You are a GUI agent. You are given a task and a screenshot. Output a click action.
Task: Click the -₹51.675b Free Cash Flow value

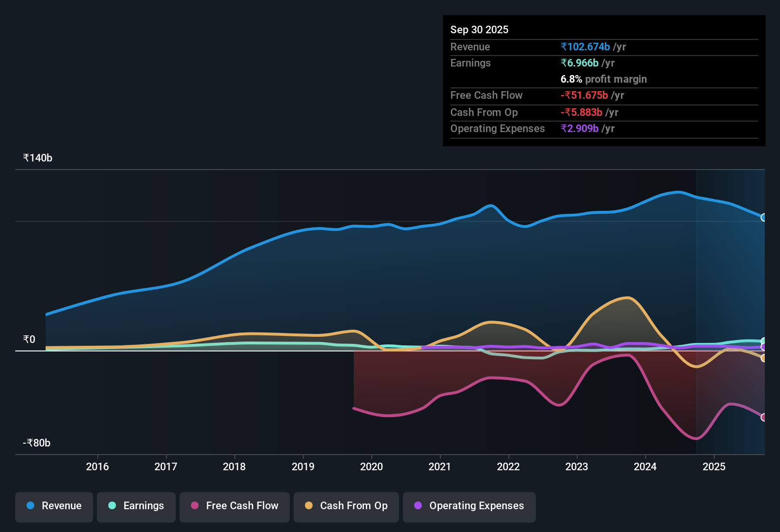[x=585, y=95]
